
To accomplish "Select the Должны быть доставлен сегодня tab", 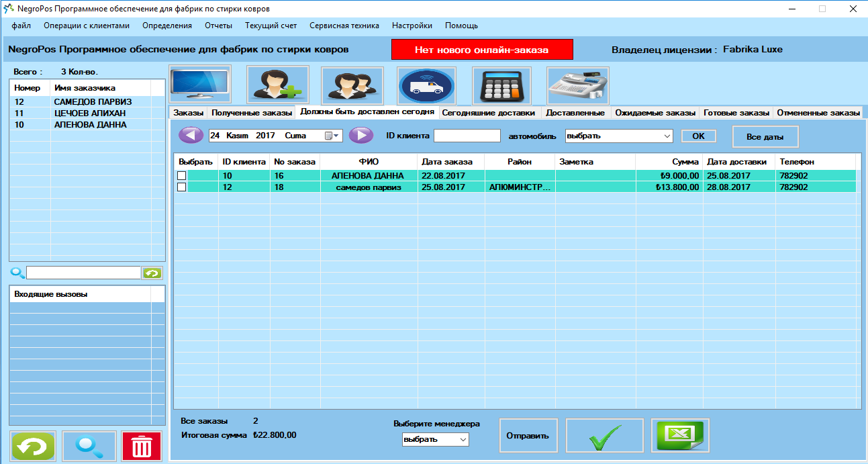I will [x=367, y=111].
